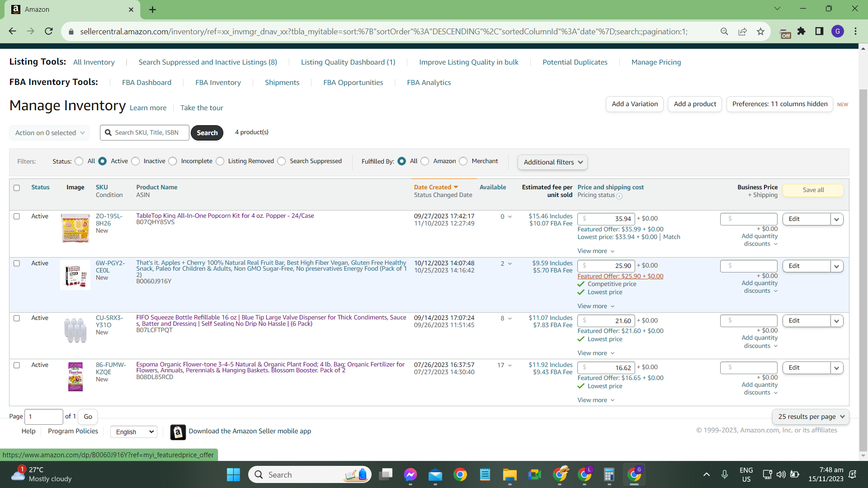Click the Save all button
Image resolution: width=868 pixels, height=488 pixels.
pos(813,190)
